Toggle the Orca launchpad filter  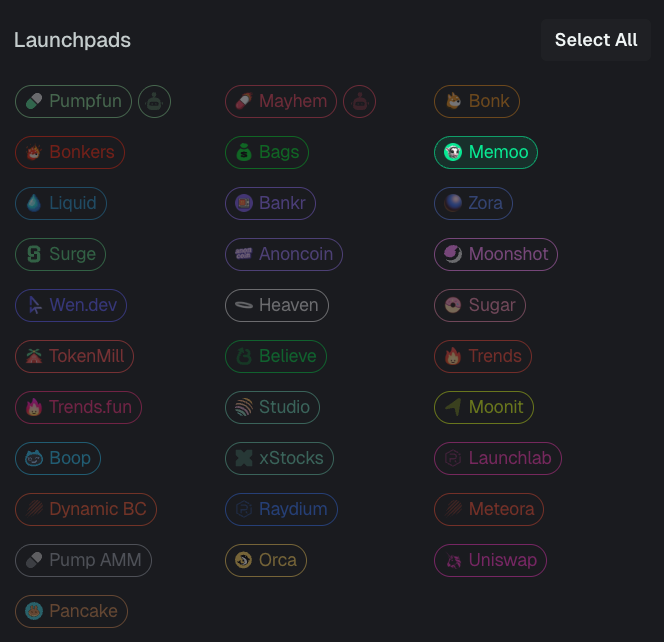coord(266,561)
